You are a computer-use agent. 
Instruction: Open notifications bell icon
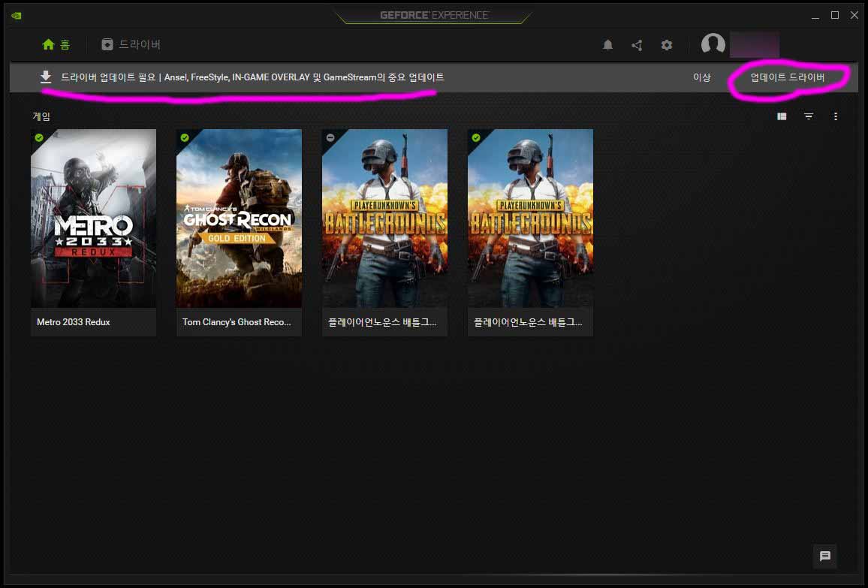pyautogui.click(x=607, y=45)
